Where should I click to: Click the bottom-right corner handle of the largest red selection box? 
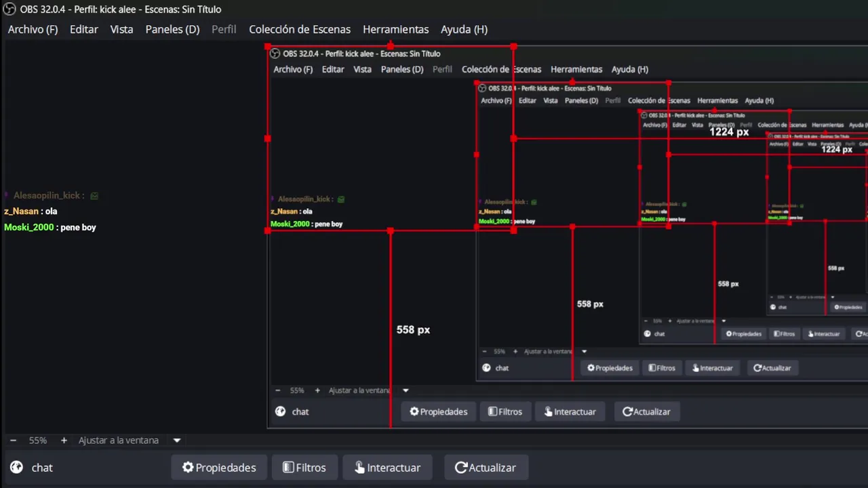pyautogui.click(x=513, y=230)
